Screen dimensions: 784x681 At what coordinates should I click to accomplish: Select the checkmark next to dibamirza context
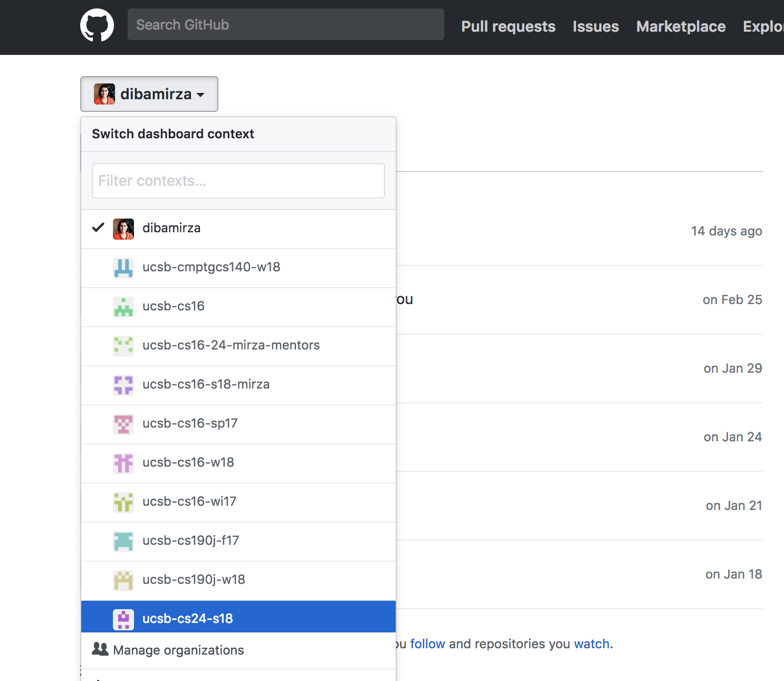point(98,228)
